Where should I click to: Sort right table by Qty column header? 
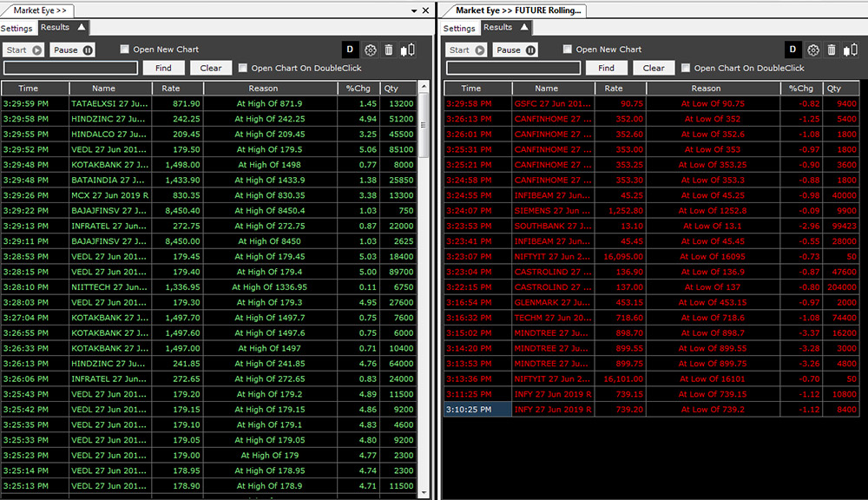(841, 88)
